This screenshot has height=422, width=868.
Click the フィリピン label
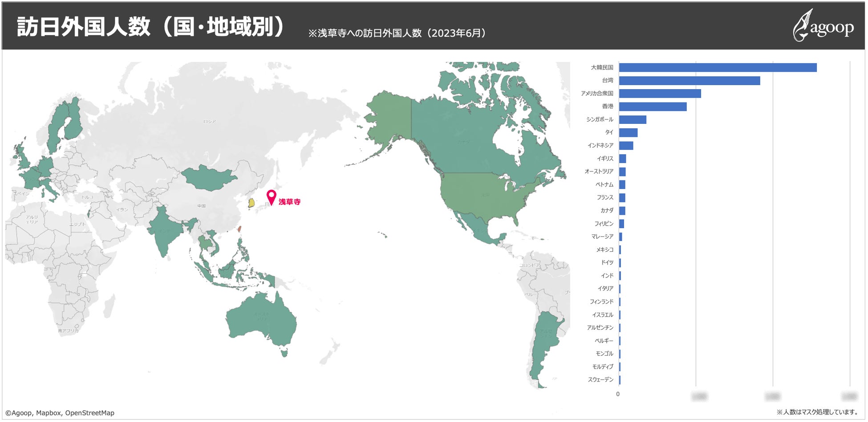tap(604, 223)
